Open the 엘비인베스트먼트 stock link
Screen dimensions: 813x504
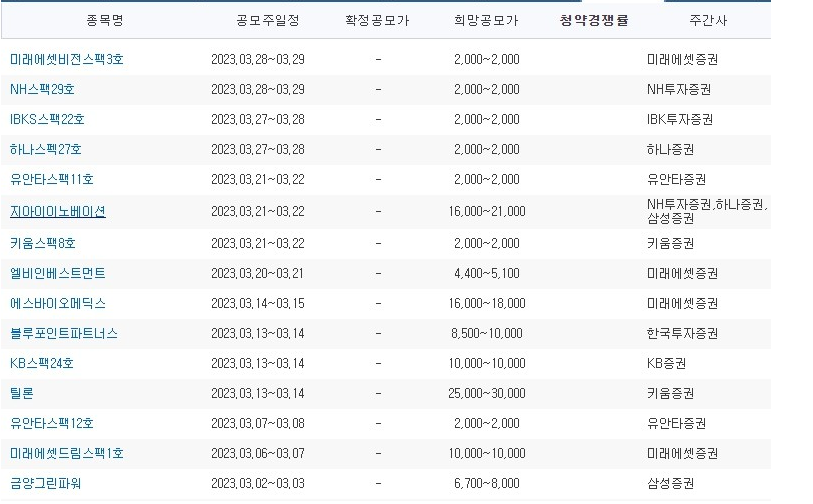(58, 274)
